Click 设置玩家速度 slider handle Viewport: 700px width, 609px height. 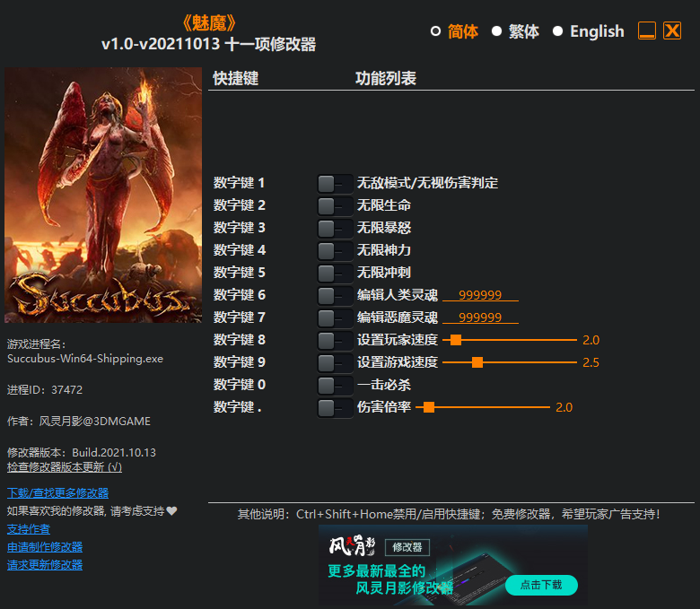[456, 340]
